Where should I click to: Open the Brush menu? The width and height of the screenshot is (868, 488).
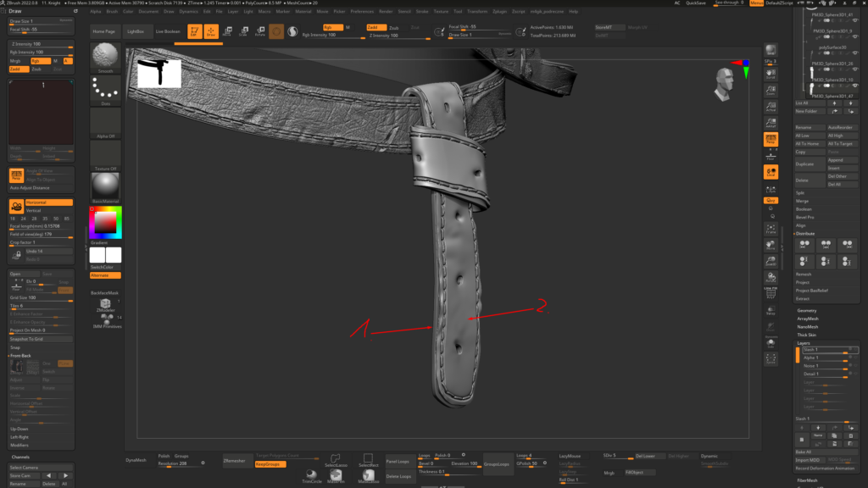pyautogui.click(x=112, y=11)
